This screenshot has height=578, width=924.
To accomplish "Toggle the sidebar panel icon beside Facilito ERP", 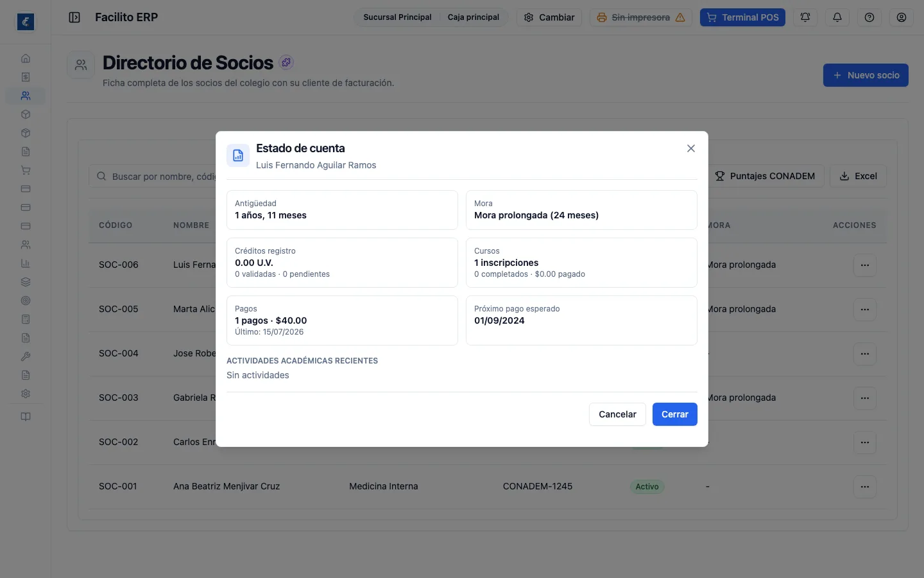I will pos(74,17).
